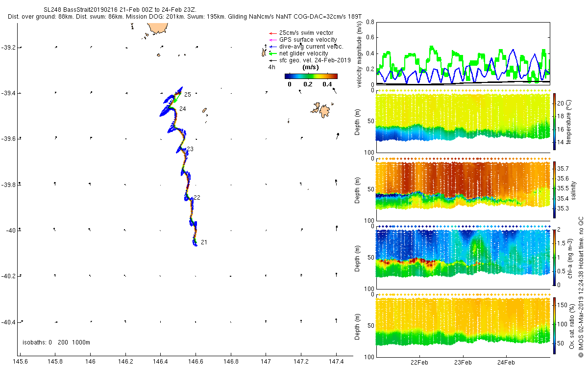Click the 22Feb time axis label
The width and height of the screenshot is (588, 368).
point(420,363)
